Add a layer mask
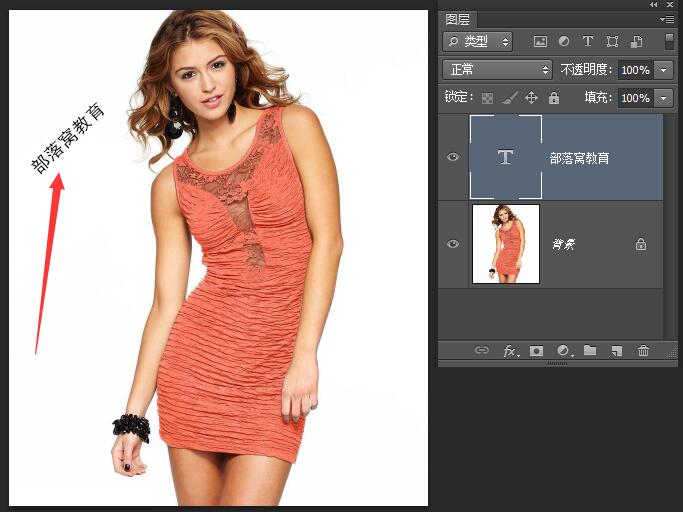This screenshot has width=683, height=512. tap(537, 351)
